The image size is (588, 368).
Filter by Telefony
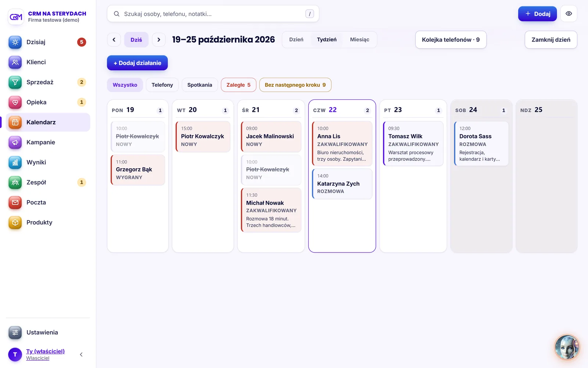[162, 85]
